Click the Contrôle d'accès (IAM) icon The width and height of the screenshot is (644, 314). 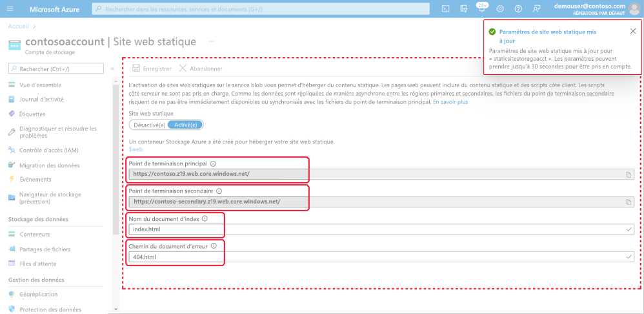(x=12, y=150)
